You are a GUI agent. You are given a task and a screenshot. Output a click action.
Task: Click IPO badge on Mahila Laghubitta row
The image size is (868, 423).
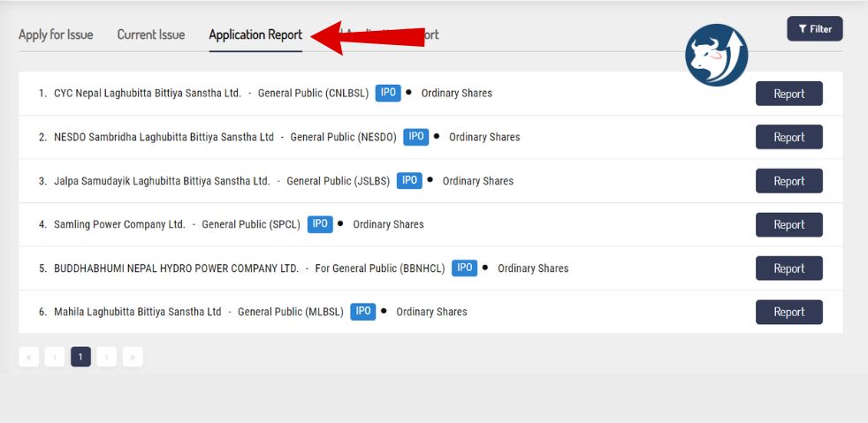[363, 312]
